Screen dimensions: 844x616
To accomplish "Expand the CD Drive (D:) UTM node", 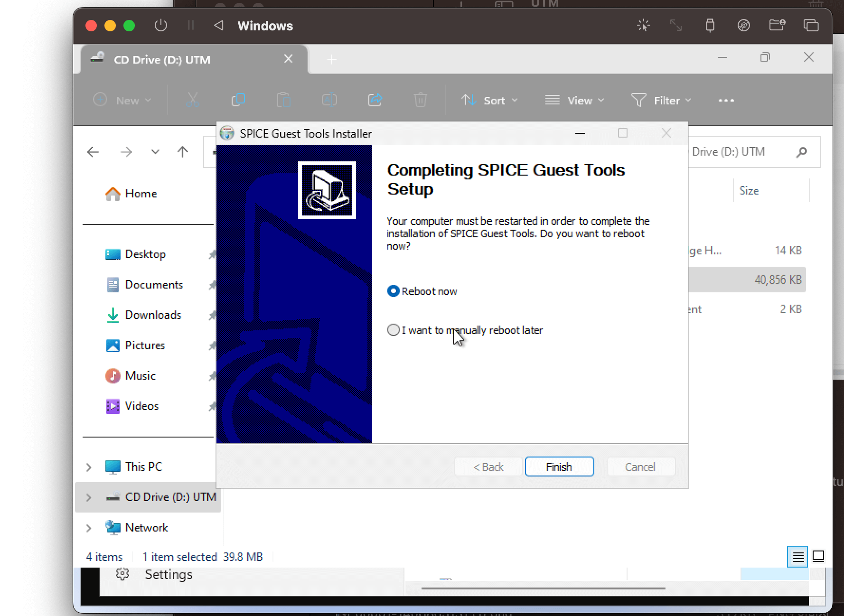I will pyautogui.click(x=89, y=497).
